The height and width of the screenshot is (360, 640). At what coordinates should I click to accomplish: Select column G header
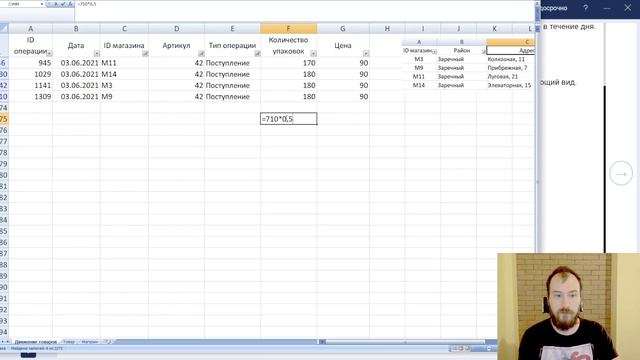[x=343, y=29]
